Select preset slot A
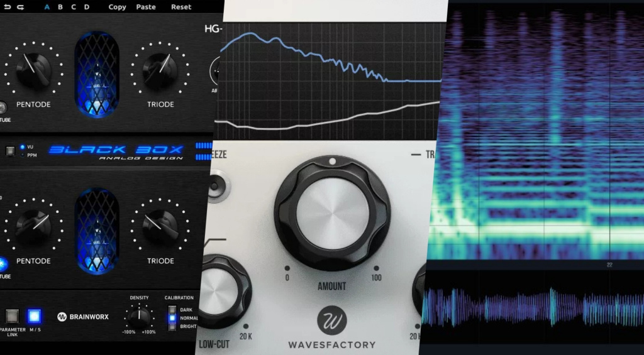644x355 pixels. pyautogui.click(x=47, y=7)
